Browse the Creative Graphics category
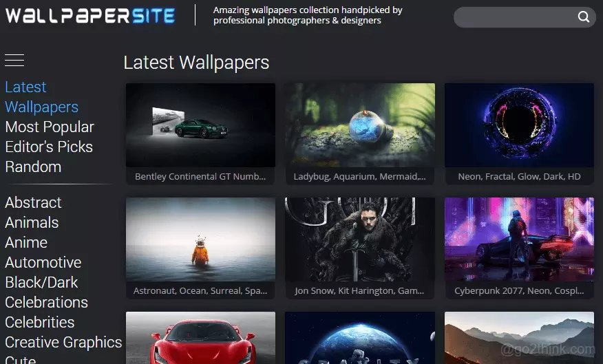 point(63,343)
